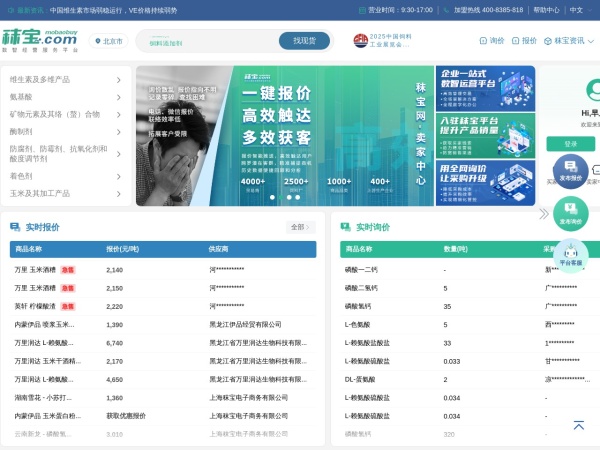Image resolution: width=600 pixels, height=450 pixels.
Task: Expand 氨基酸 category
Action: pyautogui.click(x=65, y=97)
